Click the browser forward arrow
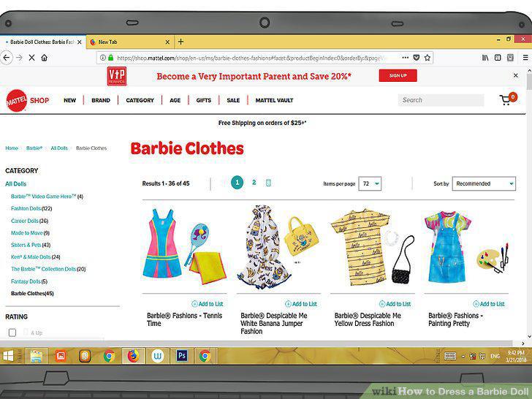This screenshot has width=532, height=399. [19, 58]
